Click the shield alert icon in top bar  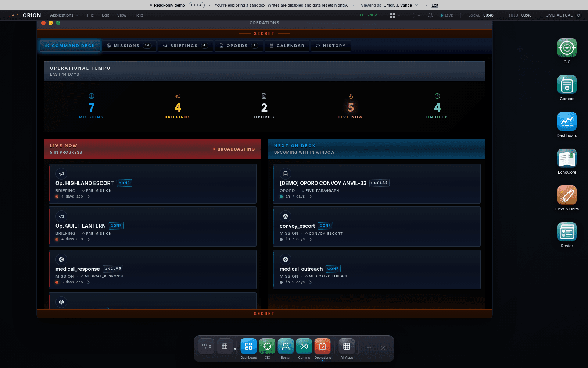pyautogui.click(x=415, y=15)
